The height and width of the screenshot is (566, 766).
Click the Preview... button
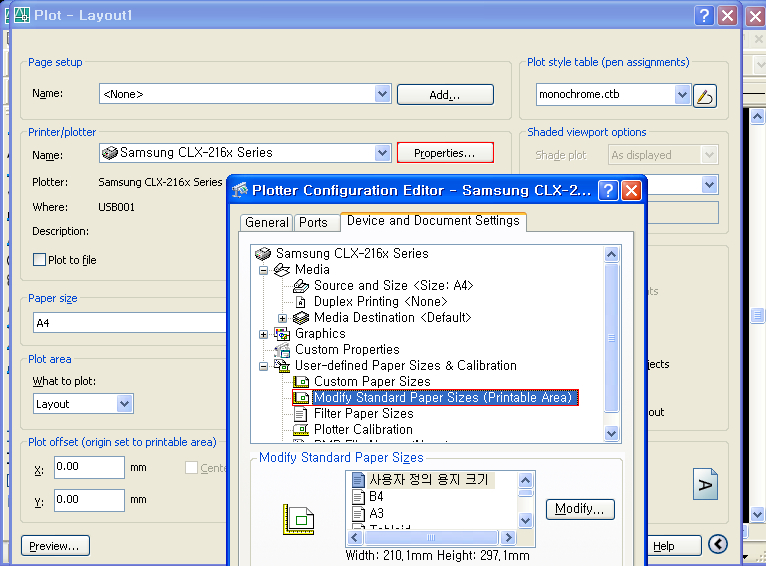pyautogui.click(x=55, y=546)
